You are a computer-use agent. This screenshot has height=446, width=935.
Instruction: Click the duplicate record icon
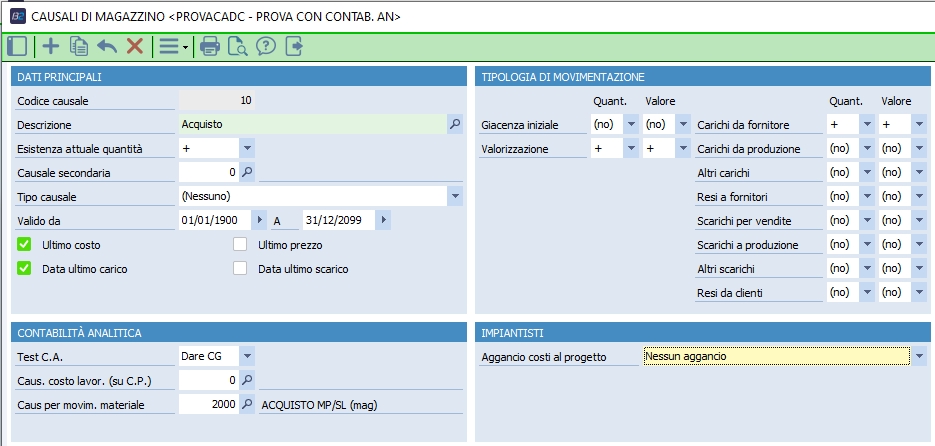(x=79, y=46)
